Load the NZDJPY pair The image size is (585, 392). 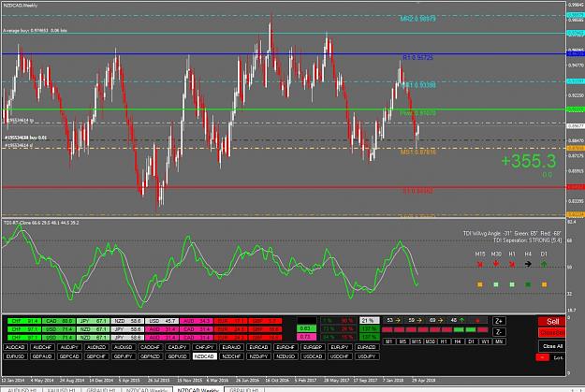click(258, 356)
